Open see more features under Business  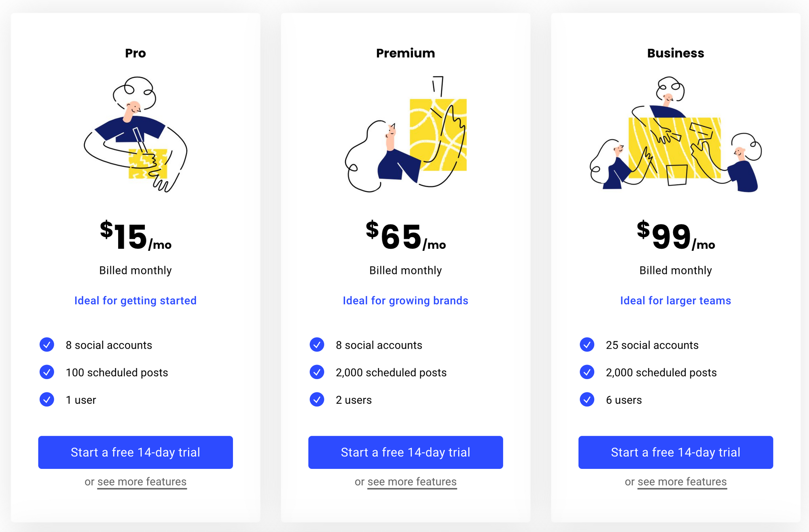[x=682, y=481]
